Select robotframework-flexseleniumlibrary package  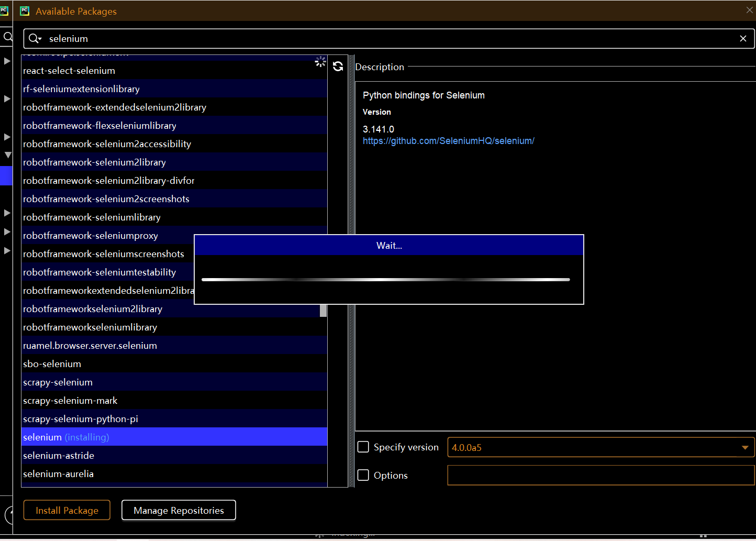(174, 125)
